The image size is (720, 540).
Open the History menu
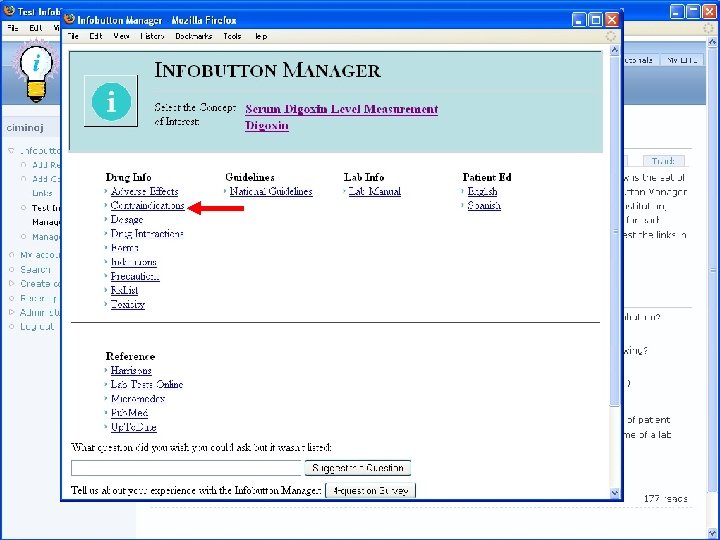pos(152,36)
